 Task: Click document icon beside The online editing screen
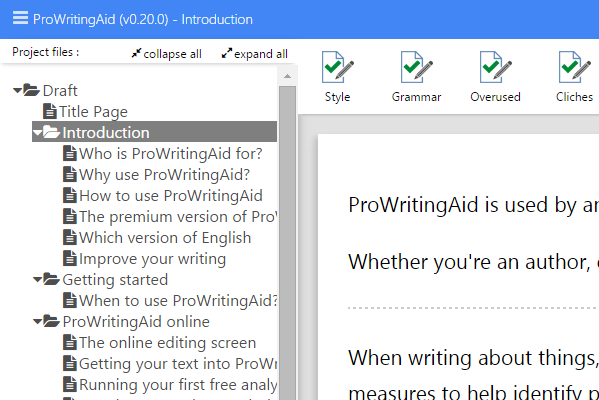click(70, 343)
